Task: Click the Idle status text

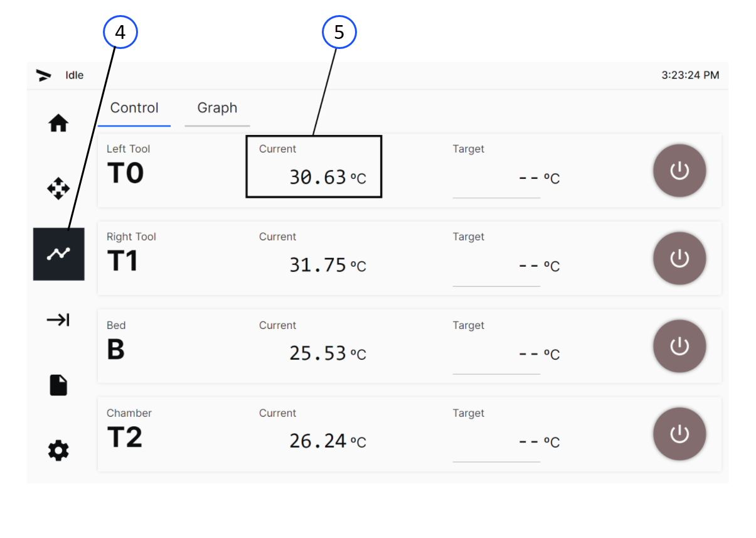Action: point(75,75)
